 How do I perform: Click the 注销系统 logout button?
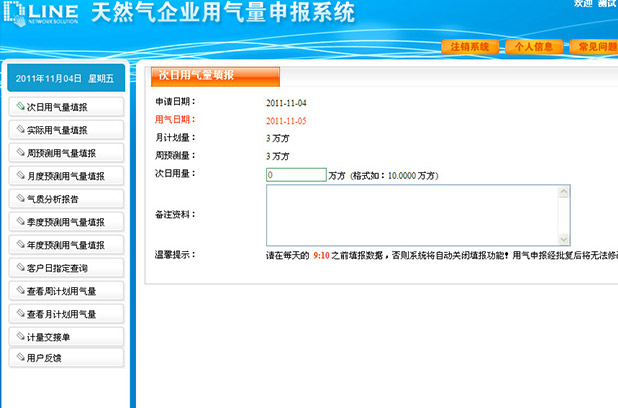click(x=469, y=47)
